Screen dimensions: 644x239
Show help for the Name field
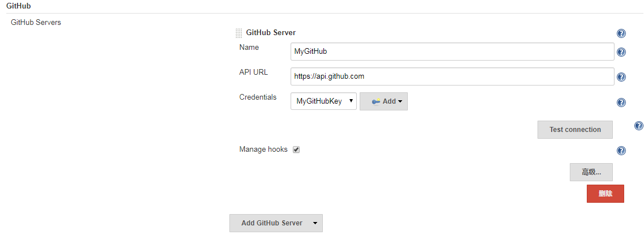[x=621, y=52]
